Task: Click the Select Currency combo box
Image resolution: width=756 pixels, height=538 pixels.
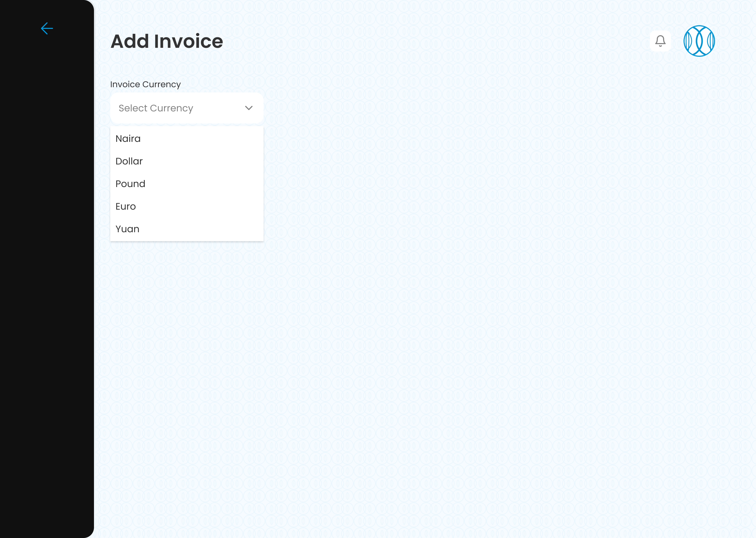Action: (187, 108)
